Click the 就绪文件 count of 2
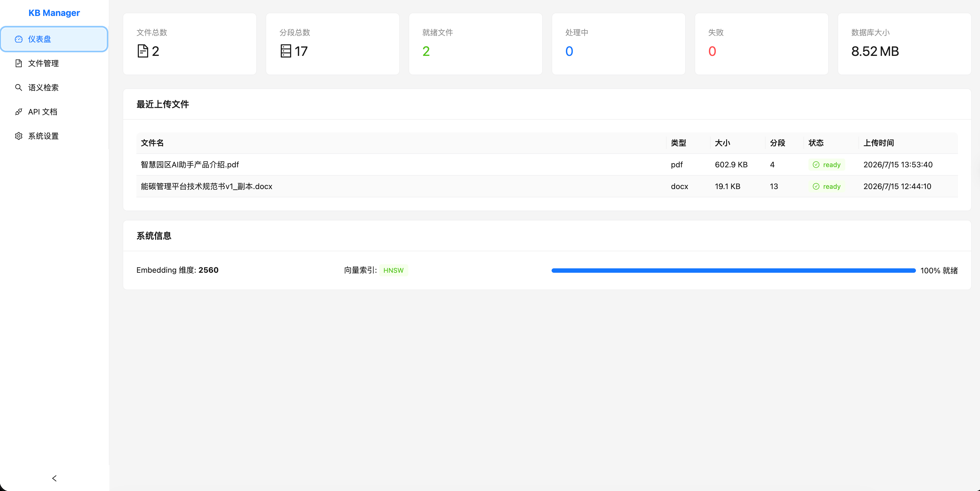980x491 pixels. (x=426, y=51)
